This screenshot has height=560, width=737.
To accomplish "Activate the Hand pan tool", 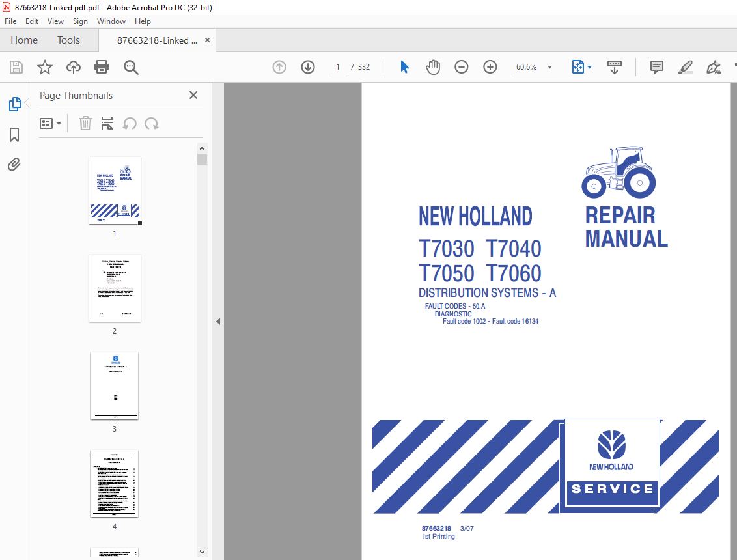I will click(x=433, y=67).
